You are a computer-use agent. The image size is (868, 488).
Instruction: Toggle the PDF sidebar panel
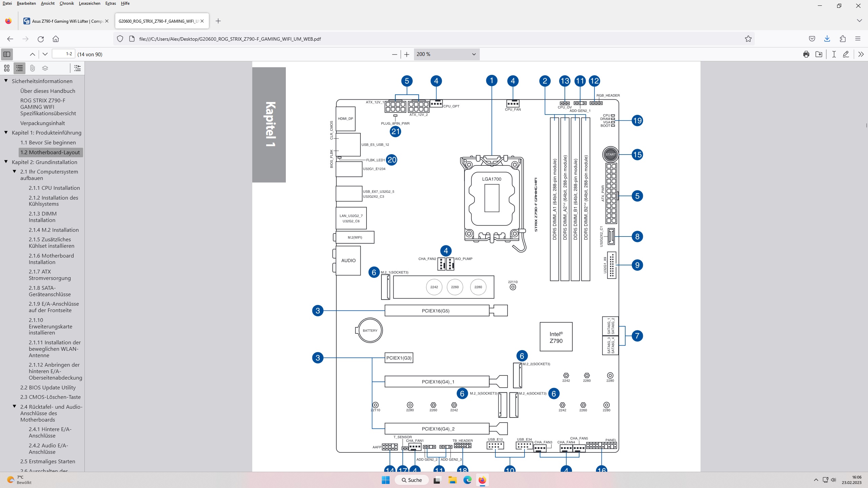click(7, 54)
